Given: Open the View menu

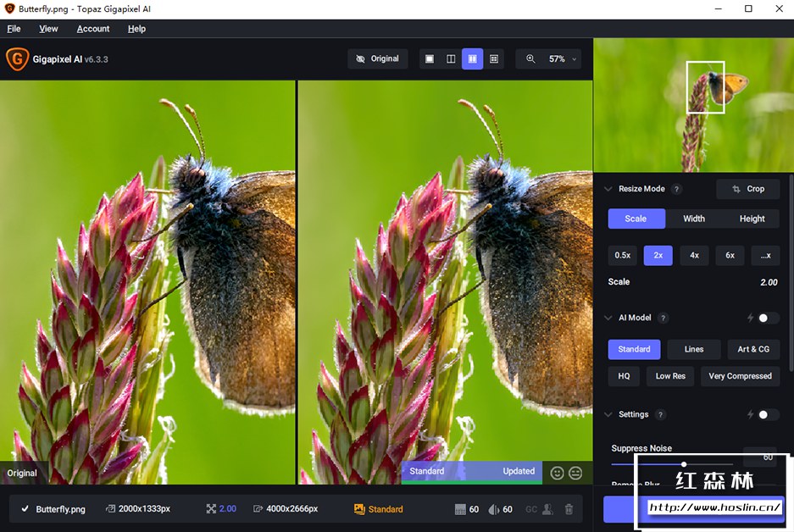Looking at the screenshot, I should pyautogui.click(x=48, y=29).
